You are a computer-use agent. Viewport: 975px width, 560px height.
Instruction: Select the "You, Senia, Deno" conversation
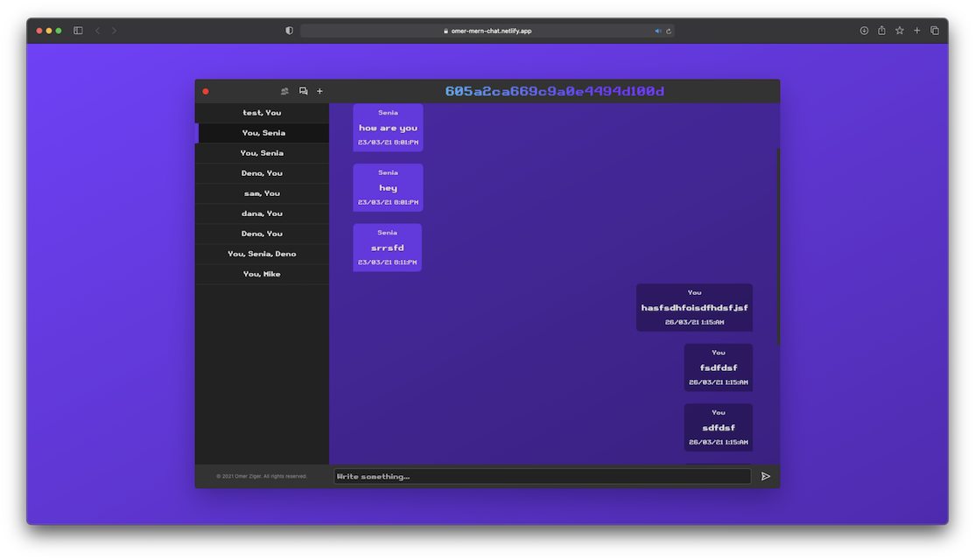coord(262,254)
